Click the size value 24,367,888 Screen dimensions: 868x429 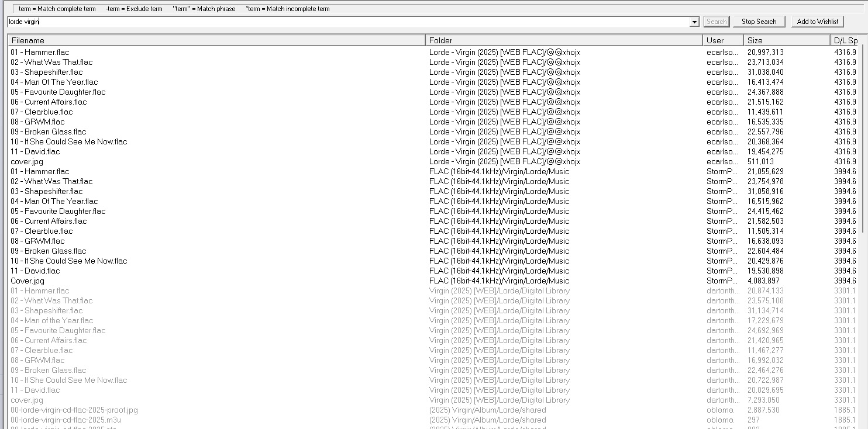(766, 92)
